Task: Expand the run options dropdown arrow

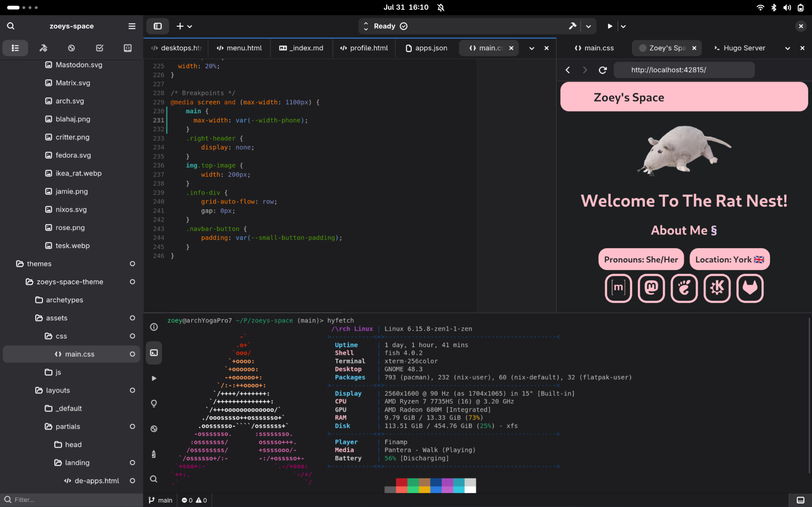Action: click(x=623, y=26)
